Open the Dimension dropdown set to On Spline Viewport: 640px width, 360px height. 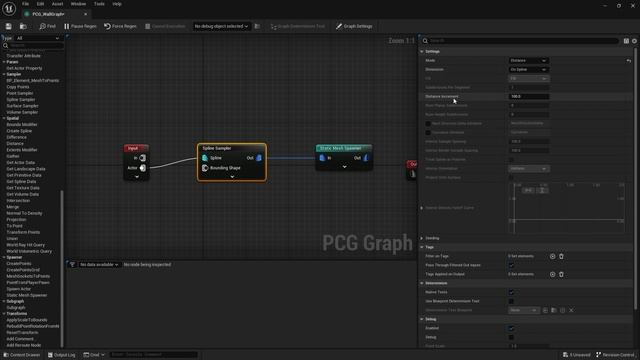coord(529,69)
